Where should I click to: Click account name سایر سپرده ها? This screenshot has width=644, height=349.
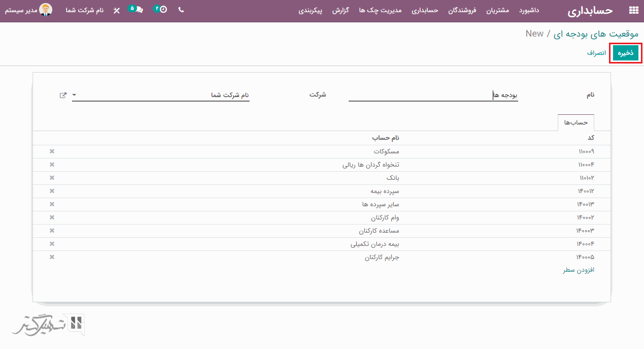(x=381, y=204)
